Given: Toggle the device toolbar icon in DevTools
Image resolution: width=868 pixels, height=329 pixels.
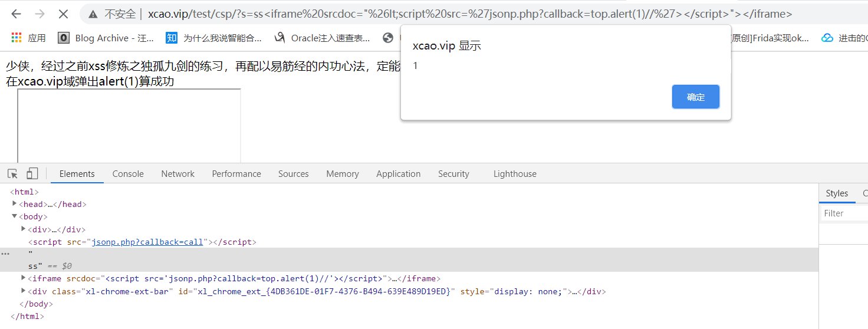Looking at the screenshot, I should (x=32, y=173).
